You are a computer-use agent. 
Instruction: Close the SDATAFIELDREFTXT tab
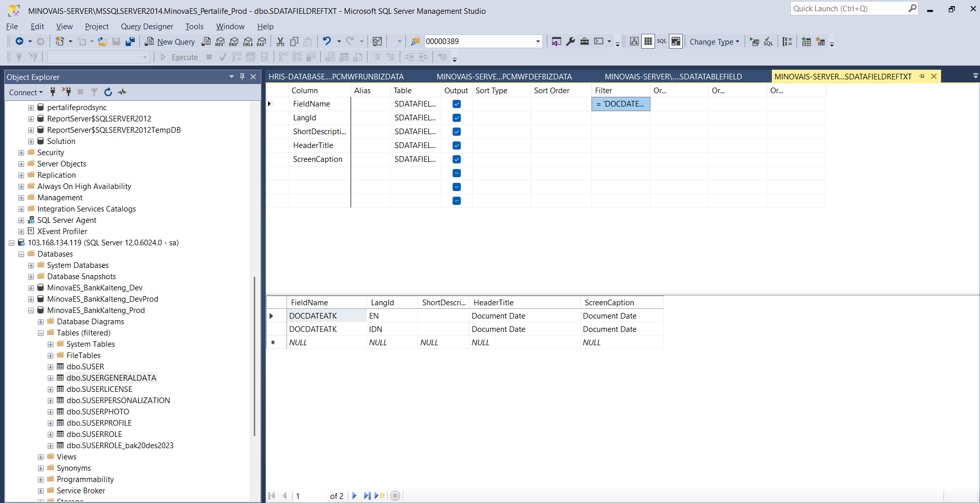934,76
